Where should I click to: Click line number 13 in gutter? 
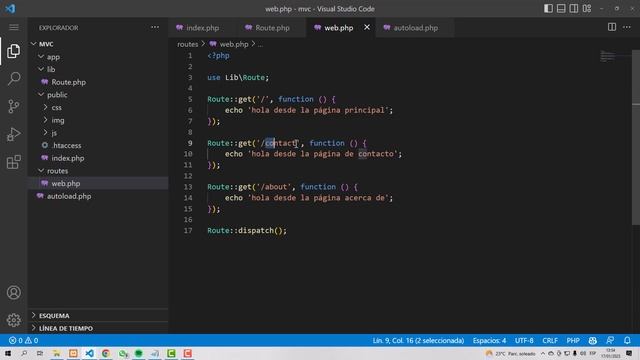pyautogui.click(x=188, y=187)
